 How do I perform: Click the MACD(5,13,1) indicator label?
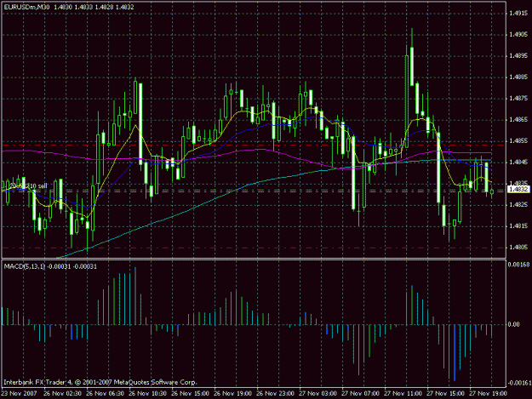pyautogui.click(x=24, y=266)
